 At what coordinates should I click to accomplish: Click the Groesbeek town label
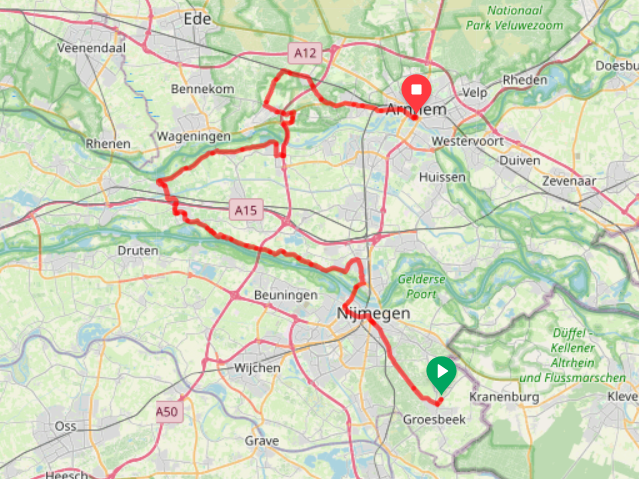(434, 419)
